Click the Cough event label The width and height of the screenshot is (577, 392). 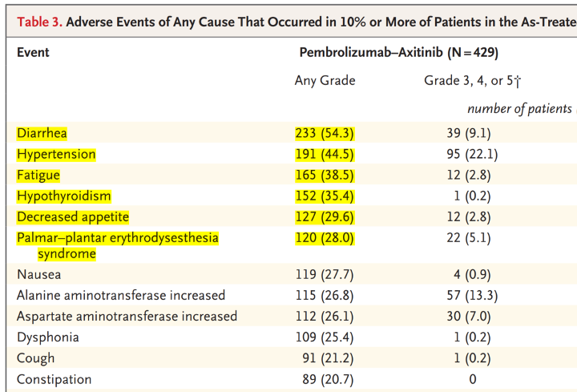point(36,358)
